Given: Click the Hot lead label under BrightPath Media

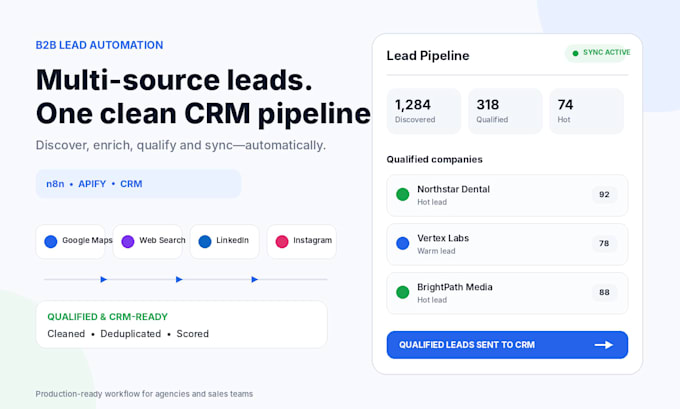Looking at the screenshot, I should (x=432, y=300).
